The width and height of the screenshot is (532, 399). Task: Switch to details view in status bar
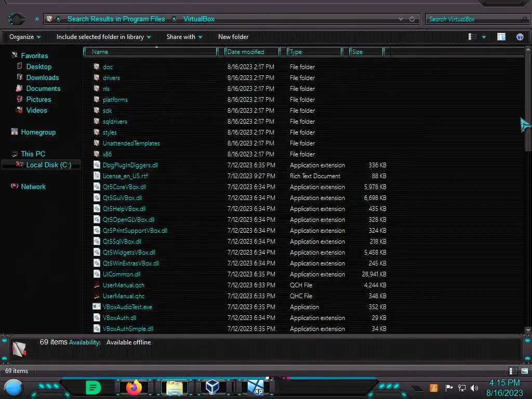(x=513, y=371)
